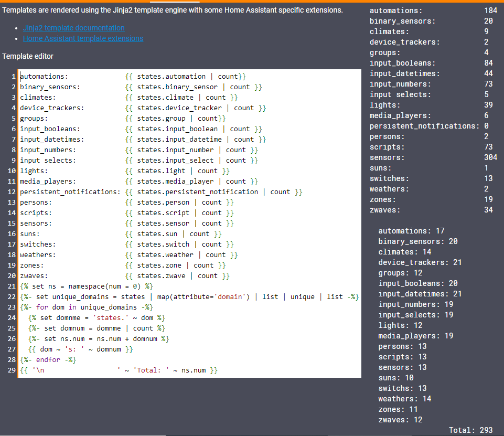The width and height of the screenshot is (504, 436).
Task: Click 'persons:' label on editor line 13
Action: 36,202
